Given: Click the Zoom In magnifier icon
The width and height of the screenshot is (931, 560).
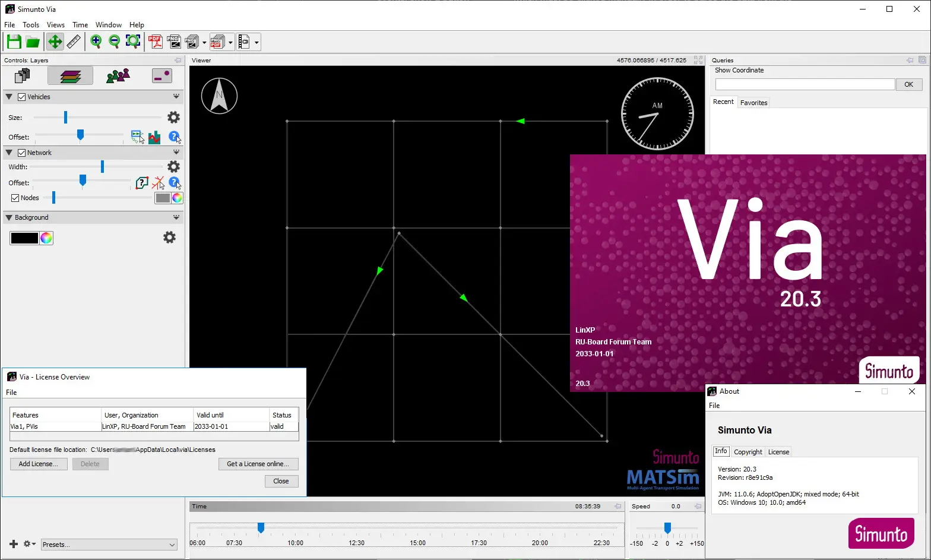Looking at the screenshot, I should click(x=96, y=42).
